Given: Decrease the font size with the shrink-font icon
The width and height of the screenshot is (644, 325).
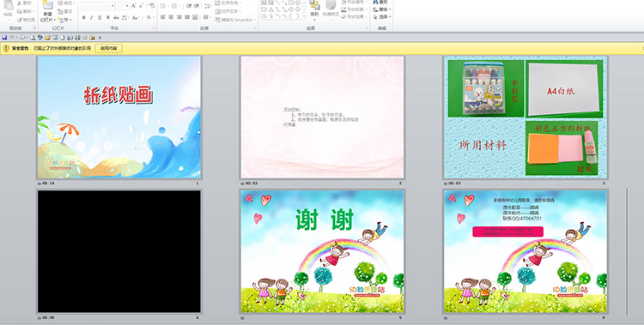Looking at the screenshot, I should (142, 6).
